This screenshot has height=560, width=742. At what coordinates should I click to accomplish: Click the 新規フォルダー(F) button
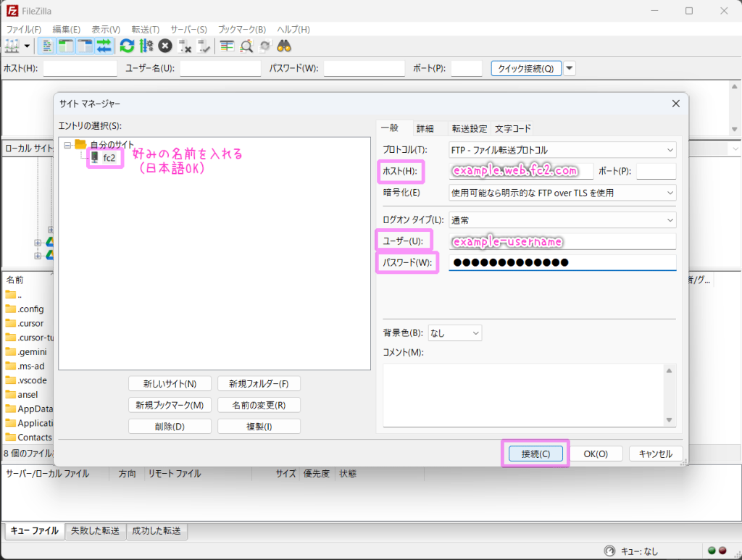coord(259,383)
